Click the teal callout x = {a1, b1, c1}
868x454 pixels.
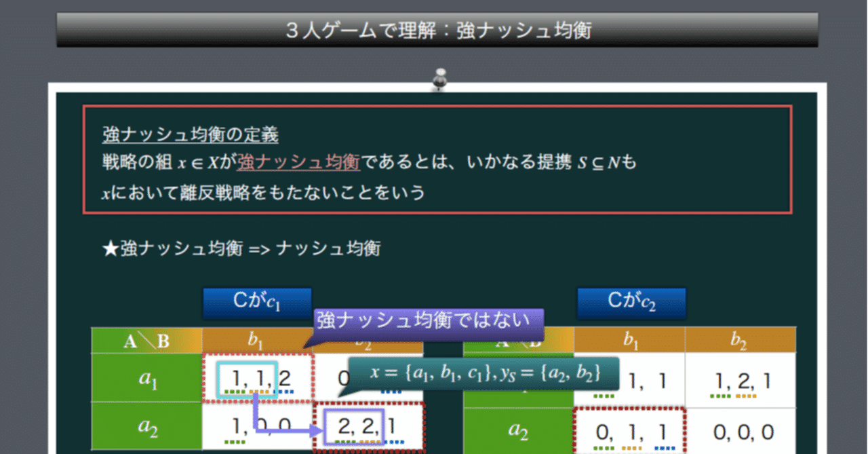click(x=484, y=373)
